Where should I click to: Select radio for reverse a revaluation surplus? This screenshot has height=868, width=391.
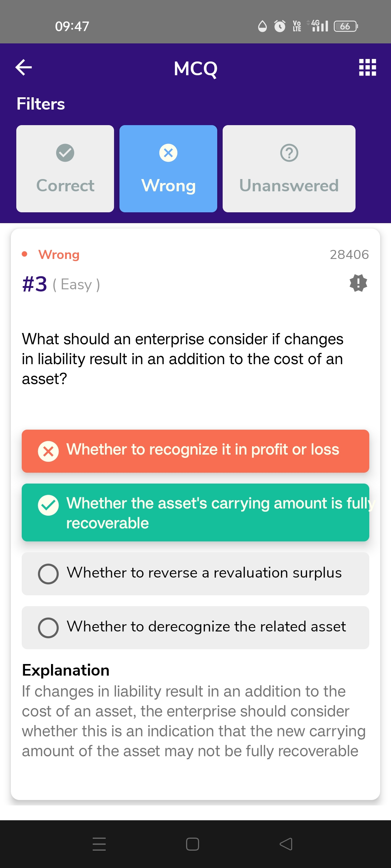(48, 574)
